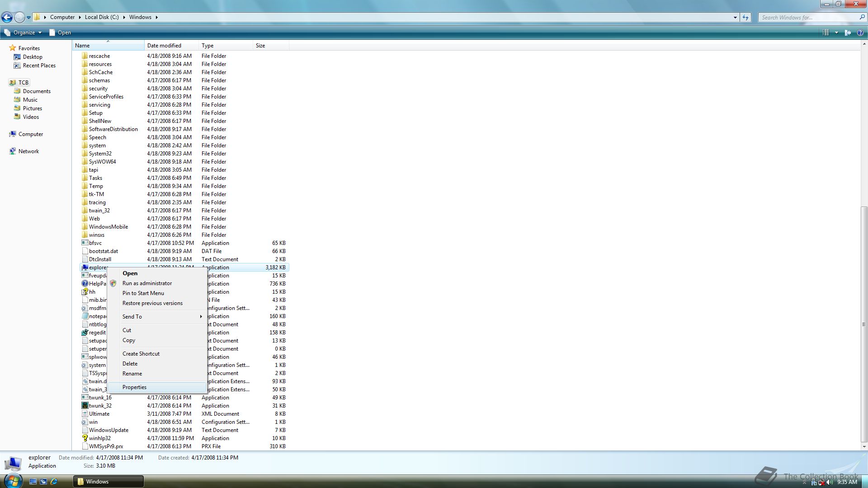
Task: Sort by the Type column header
Action: pos(226,46)
